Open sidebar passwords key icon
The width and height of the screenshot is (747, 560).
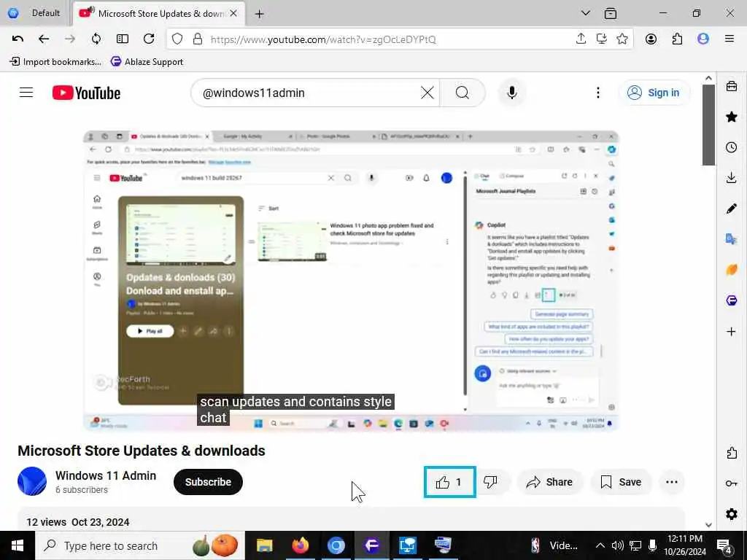[732, 483]
